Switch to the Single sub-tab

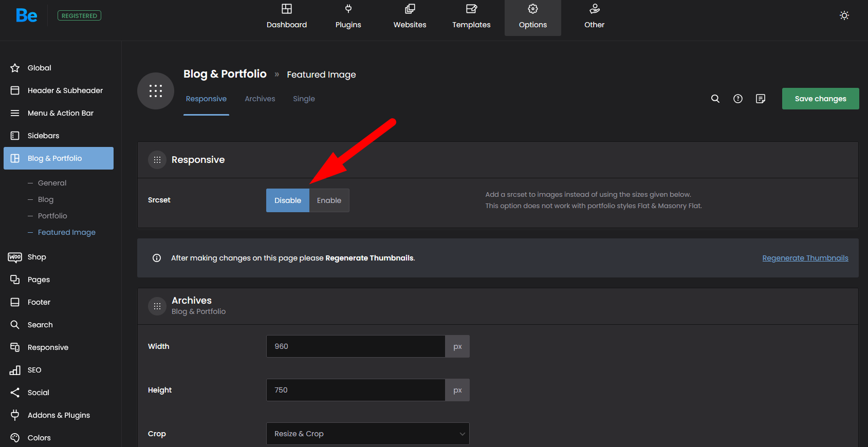pos(304,99)
